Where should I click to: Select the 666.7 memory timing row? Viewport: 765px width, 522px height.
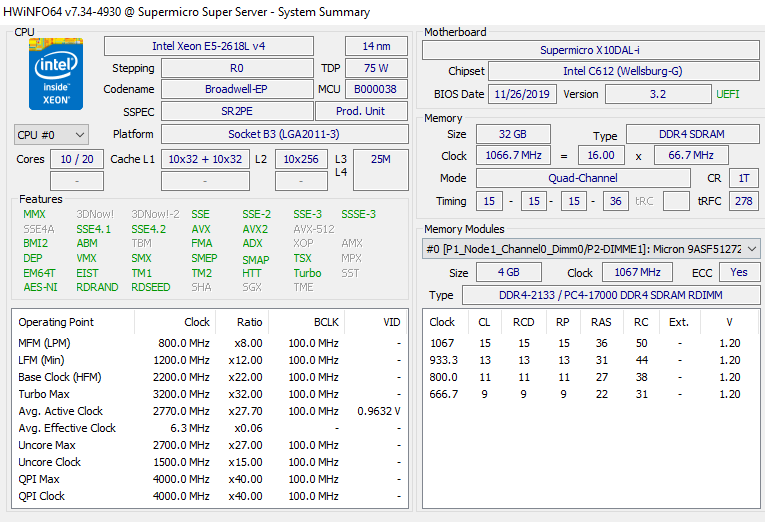pyautogui.click(x=591, y=394)
